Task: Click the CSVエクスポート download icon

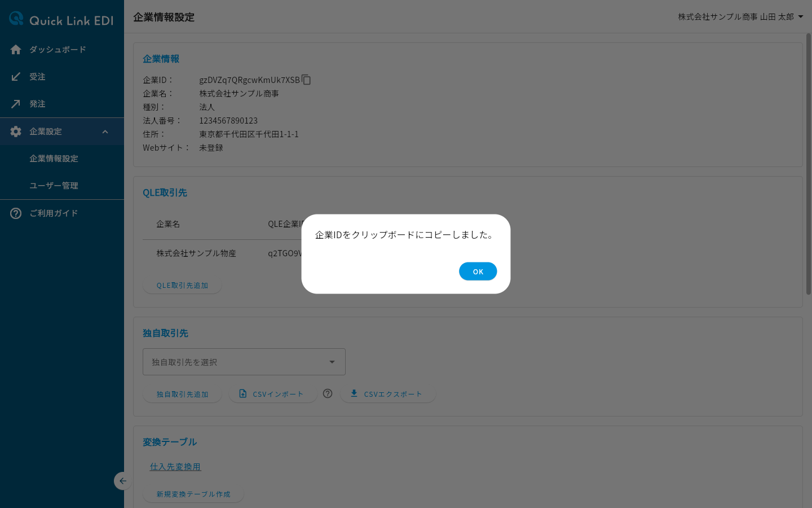Action: (x=354, y=393)
